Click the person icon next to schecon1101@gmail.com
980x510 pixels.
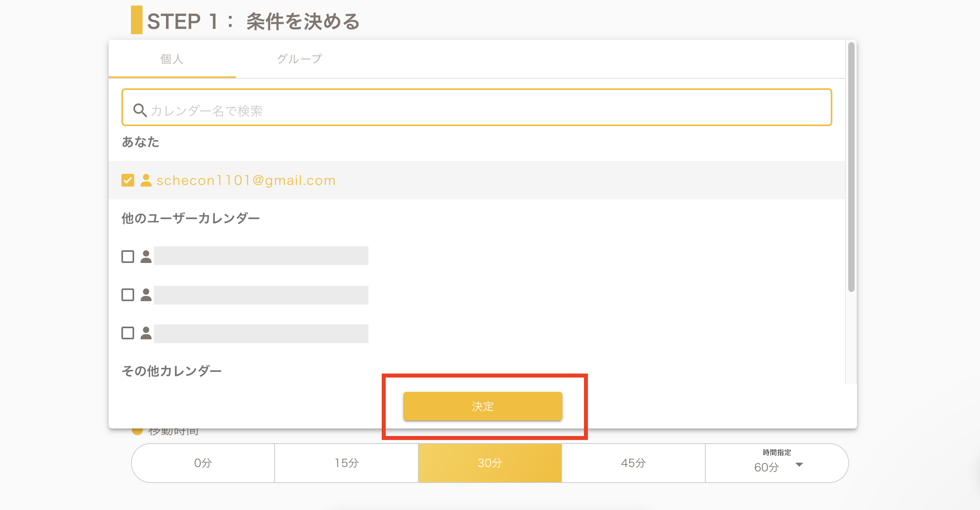[146, 180]
